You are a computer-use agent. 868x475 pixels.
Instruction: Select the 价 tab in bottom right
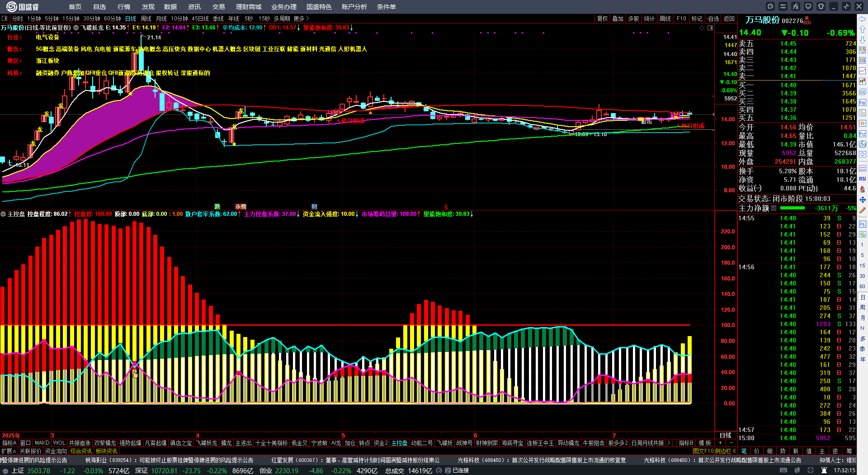(757, 451)
